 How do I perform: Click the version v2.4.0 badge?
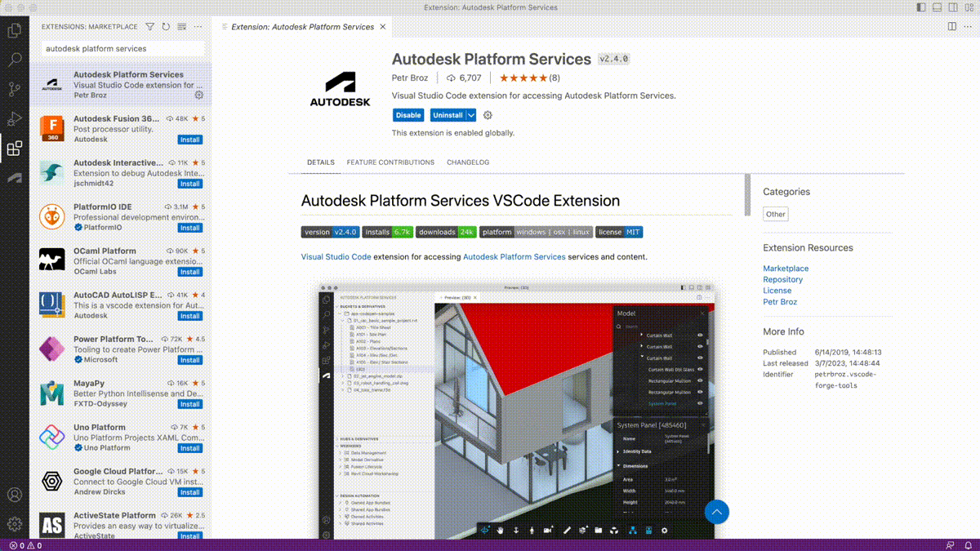[330, 232]
